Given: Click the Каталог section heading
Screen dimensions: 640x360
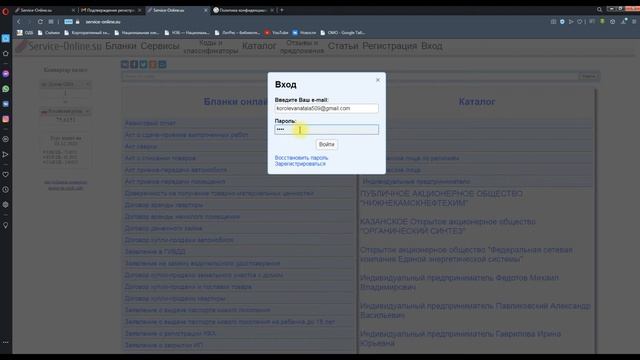Looking at the screenshot, I should tap(477, 102).
